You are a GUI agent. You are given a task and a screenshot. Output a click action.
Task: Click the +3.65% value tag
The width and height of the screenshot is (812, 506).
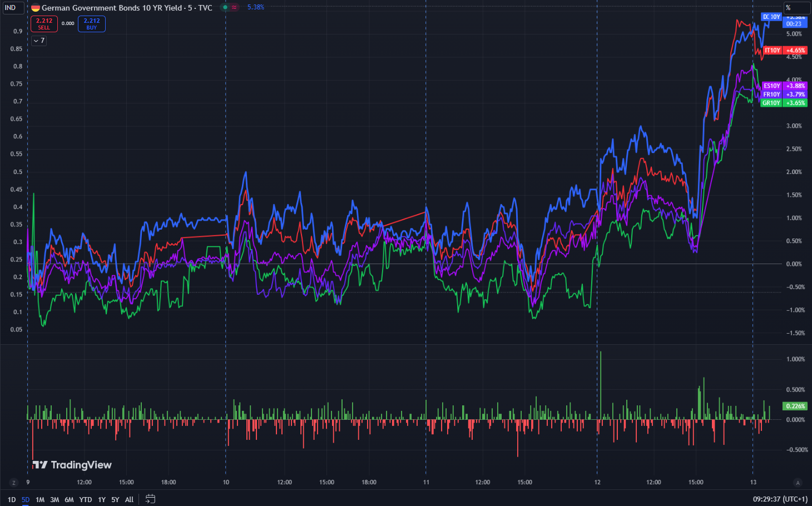click(x=795, y=103)
